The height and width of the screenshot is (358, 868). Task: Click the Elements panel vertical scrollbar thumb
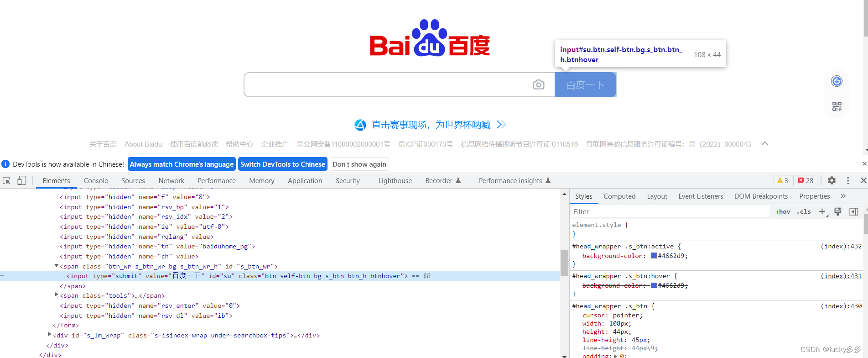pyautogui.click(x=564, y=263)
